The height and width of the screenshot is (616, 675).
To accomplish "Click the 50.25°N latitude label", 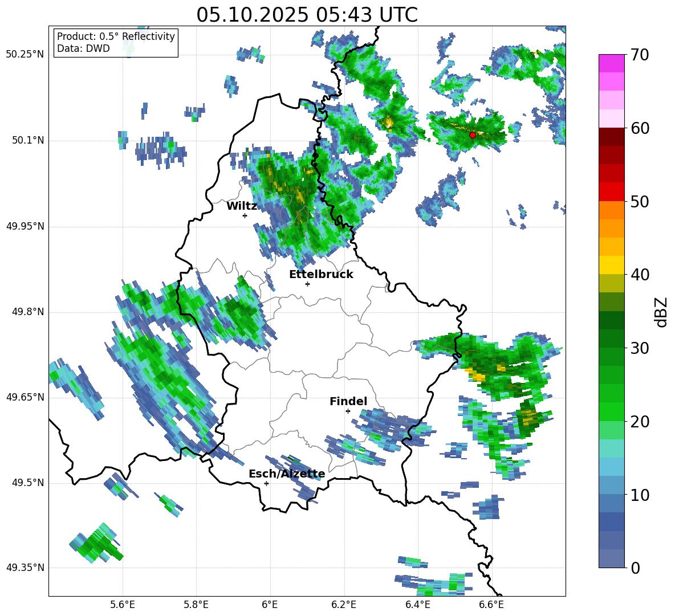I will point(25,55).
